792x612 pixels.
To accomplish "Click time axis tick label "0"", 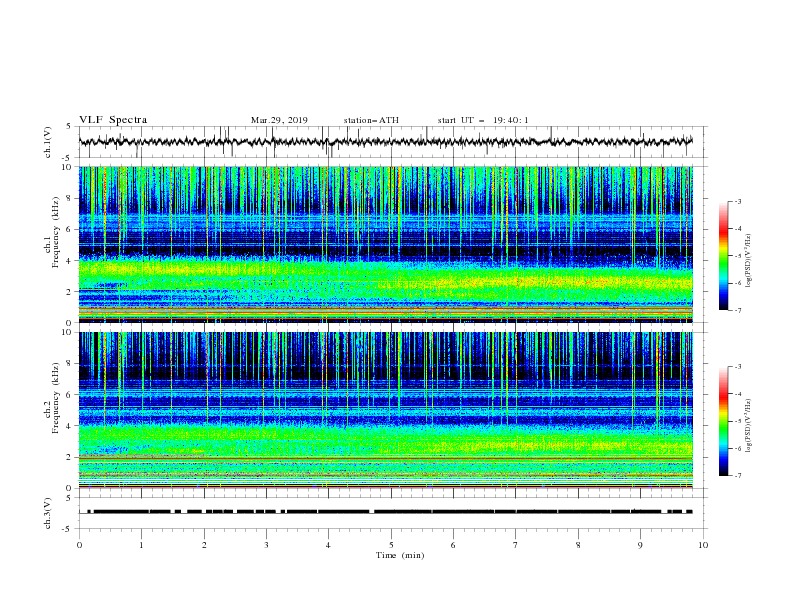I will click(x=79, y=545).
